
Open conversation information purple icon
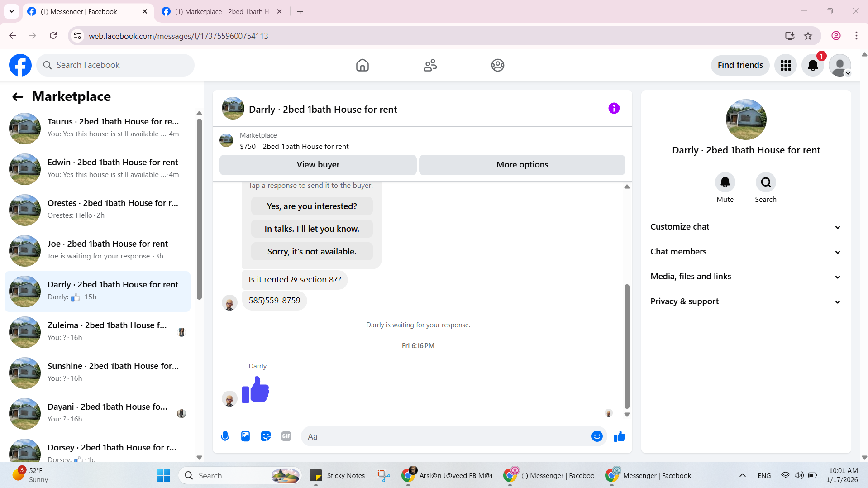614,108
